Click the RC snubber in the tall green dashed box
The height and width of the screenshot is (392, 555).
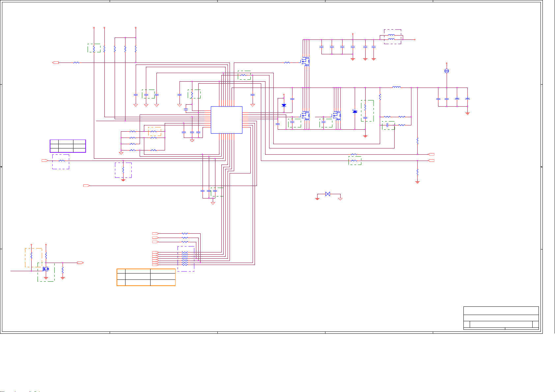tap(365, 111)
